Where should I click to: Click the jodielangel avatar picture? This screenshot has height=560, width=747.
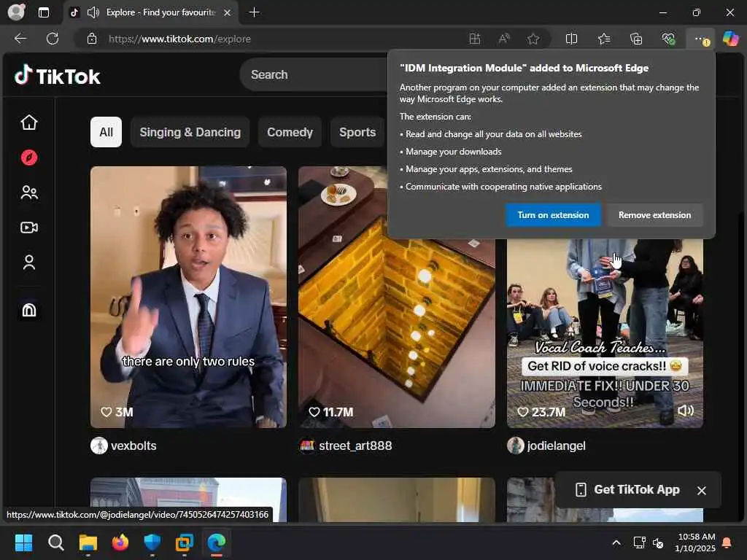516,446
